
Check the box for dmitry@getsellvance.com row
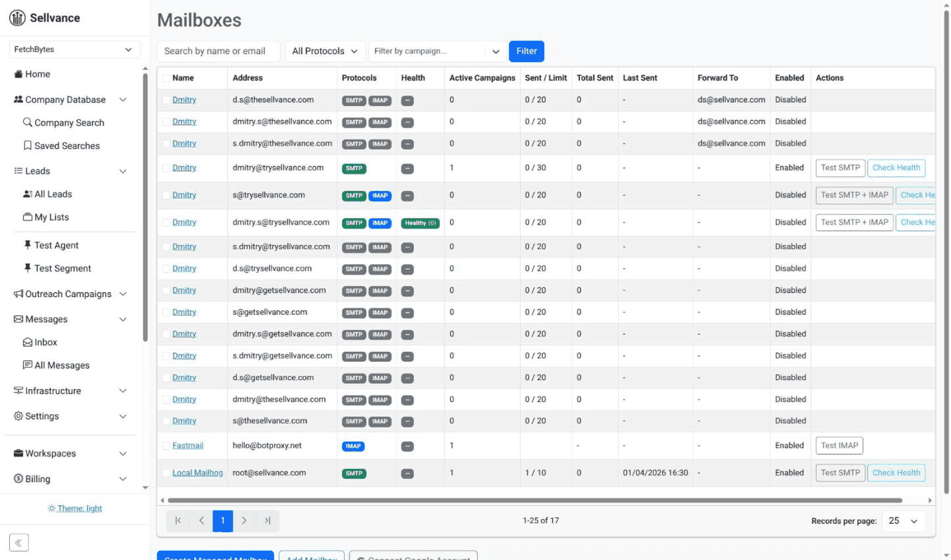[x=166, y=291]
